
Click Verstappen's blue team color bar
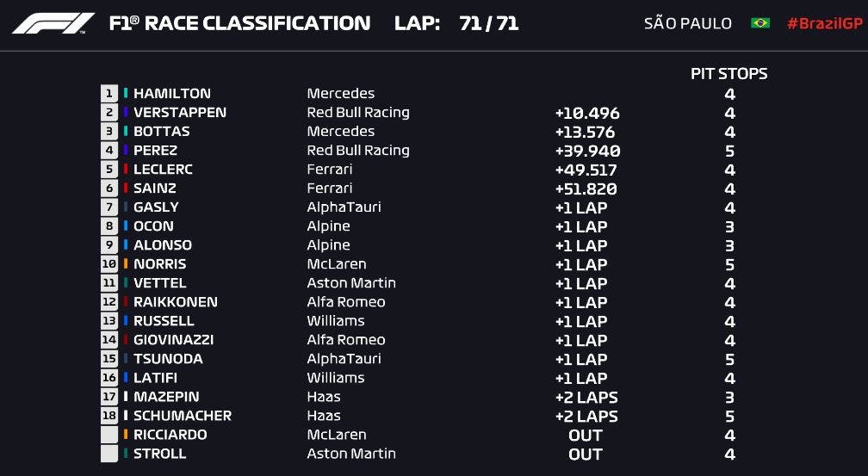[x=126, y=113]
